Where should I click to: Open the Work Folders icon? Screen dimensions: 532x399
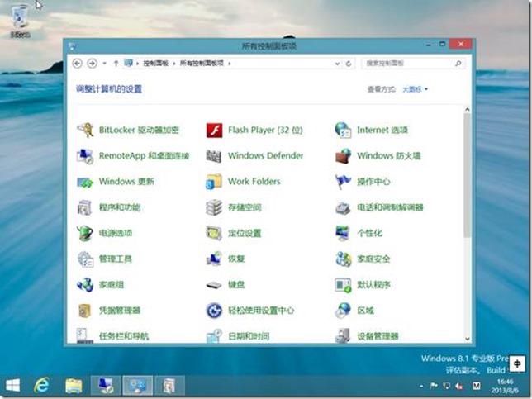click(x=214, y=182)
